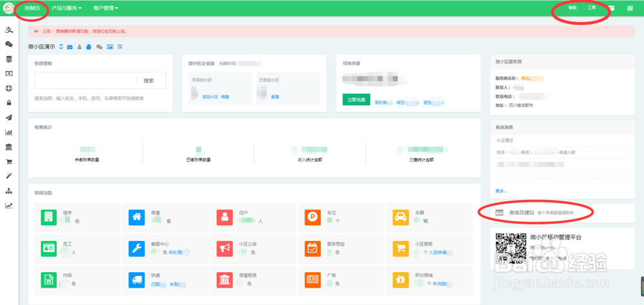Open the 楼宇 building tile icon

point(48,217)
